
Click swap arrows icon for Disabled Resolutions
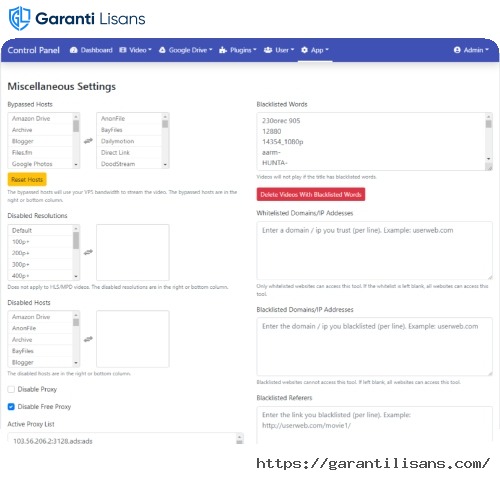pyautogui.click(x=88, y=252)
